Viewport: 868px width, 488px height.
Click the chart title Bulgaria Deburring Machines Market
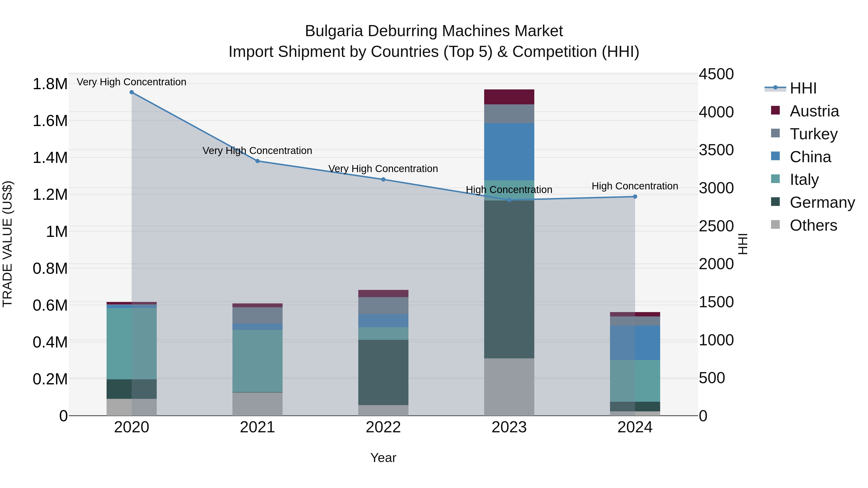pos(434,31)
